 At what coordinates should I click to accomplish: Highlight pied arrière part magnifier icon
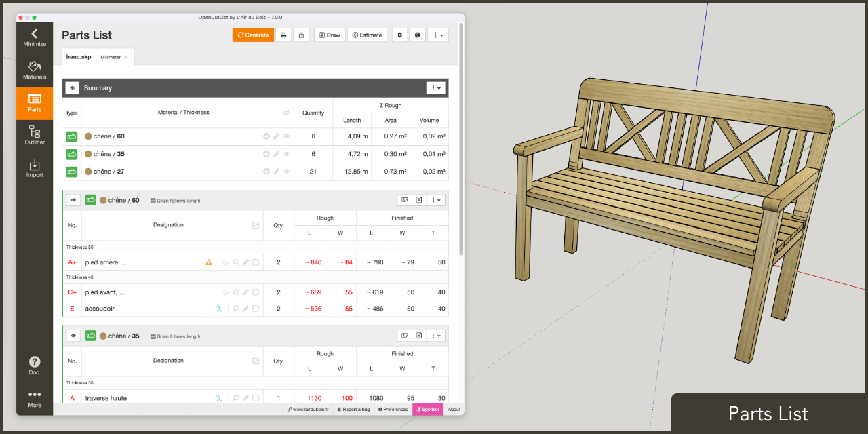tap(235, 262)
